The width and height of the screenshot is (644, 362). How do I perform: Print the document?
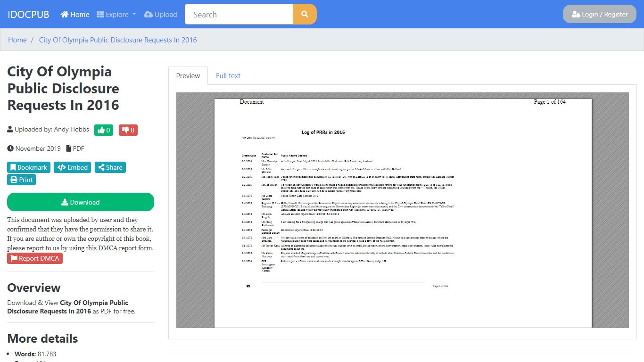coord(22,180)
